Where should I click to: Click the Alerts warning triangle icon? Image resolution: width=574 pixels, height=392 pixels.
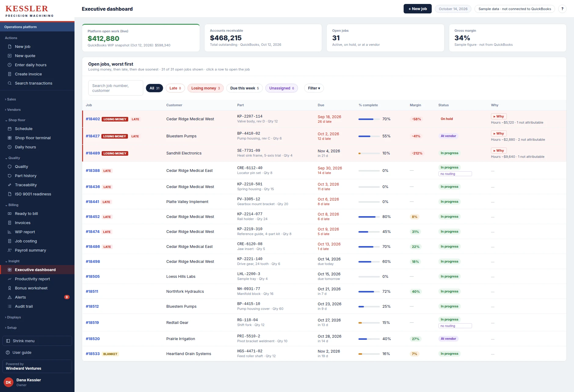click(9, 297)
